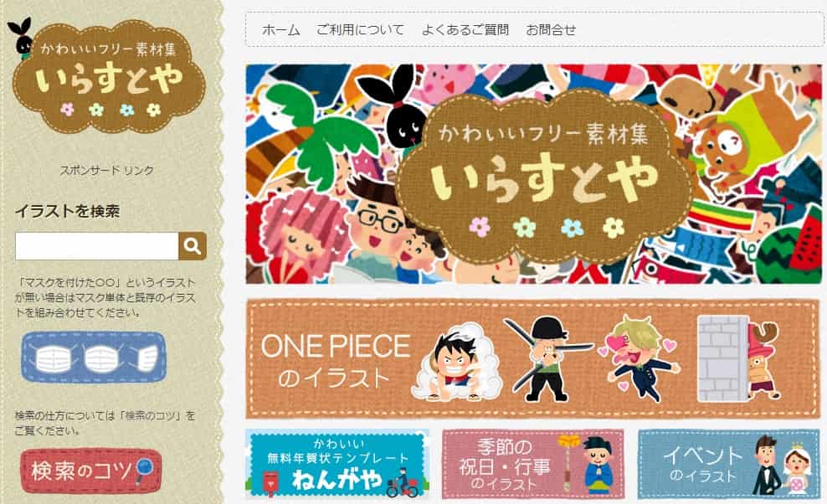Open the イベントのイラスト banner

tap(729, 464)
